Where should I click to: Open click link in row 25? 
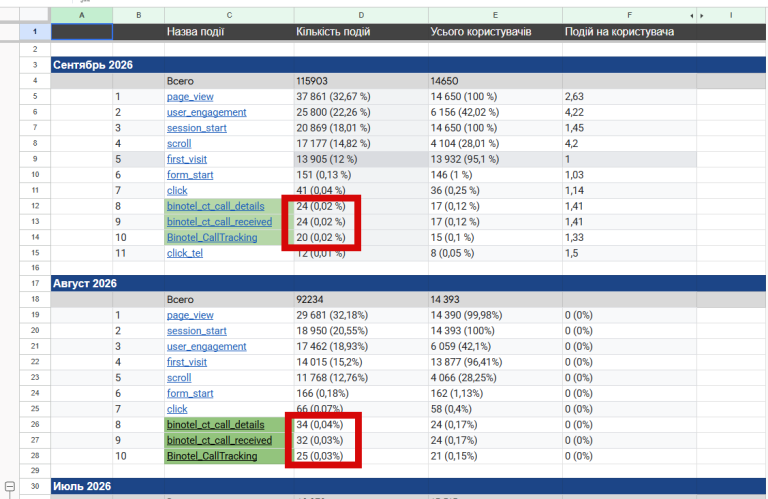pos(177,409)
